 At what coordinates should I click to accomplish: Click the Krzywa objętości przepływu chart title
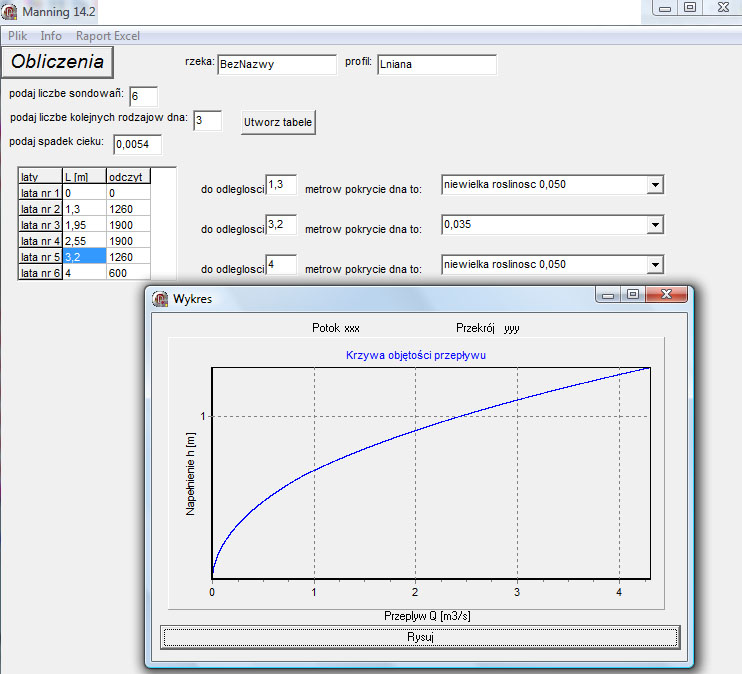click(x=415, y=355)
